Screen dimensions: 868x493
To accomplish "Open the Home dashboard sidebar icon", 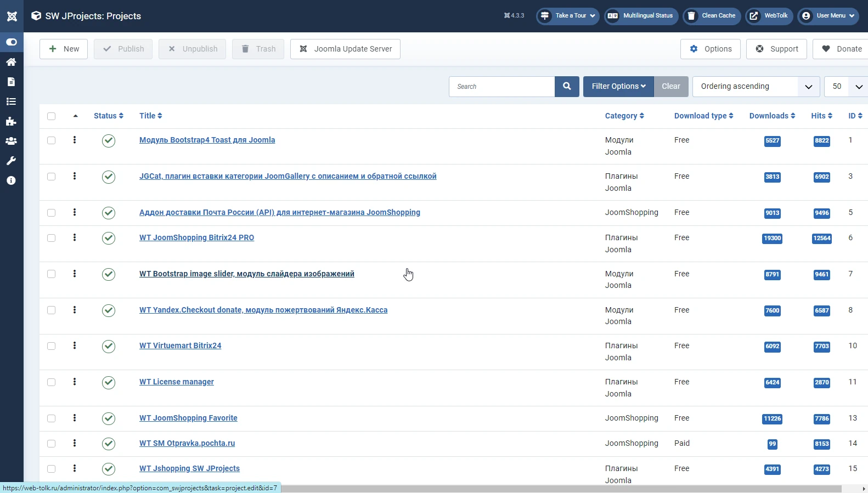I will (x=11, y=62).
